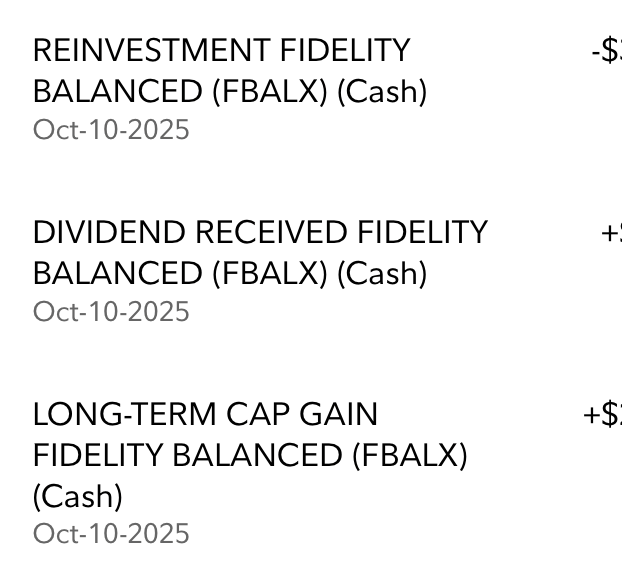
Task: Open the LONG-TERM CAP GAIN transaction
Action: [x=312, y=473]
